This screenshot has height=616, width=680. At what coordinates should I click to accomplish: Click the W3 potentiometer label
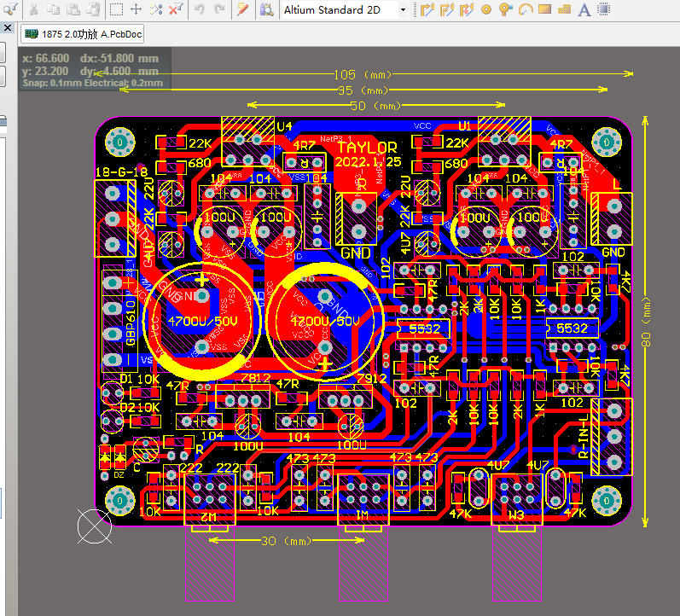click(x=516, y=515)
